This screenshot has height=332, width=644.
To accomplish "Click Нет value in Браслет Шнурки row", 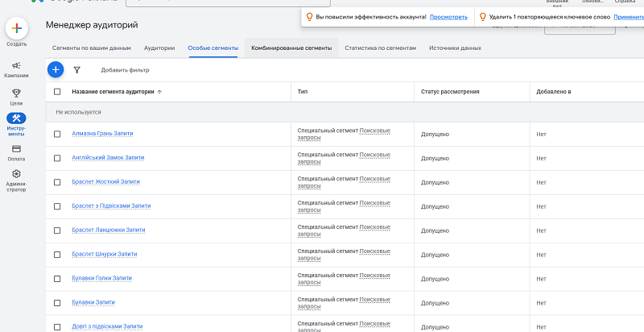I will (x=541, y=255).
